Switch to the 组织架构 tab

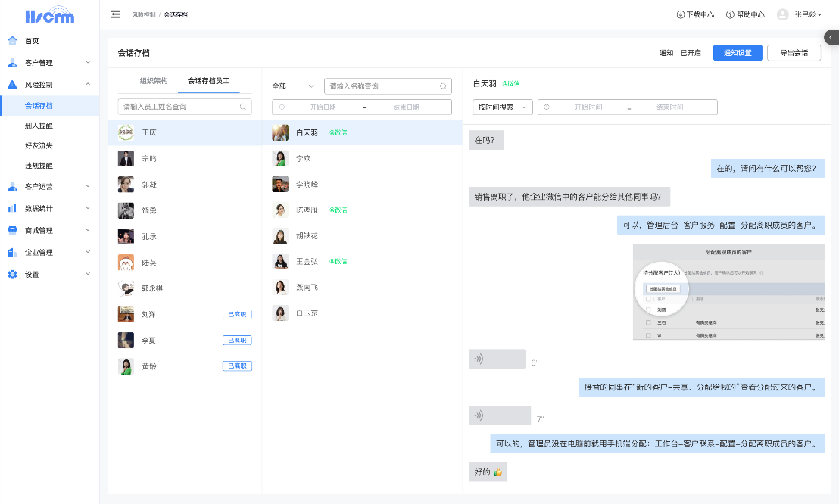pos(154,81)
